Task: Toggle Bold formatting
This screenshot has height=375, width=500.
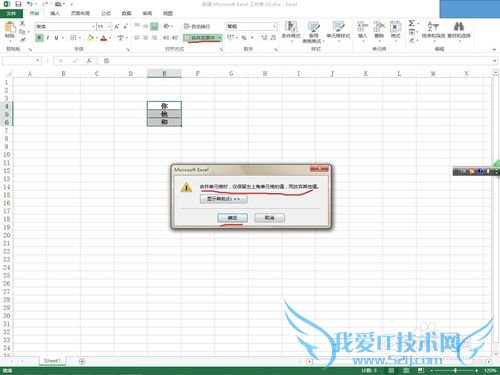Action: click(39, 38)
